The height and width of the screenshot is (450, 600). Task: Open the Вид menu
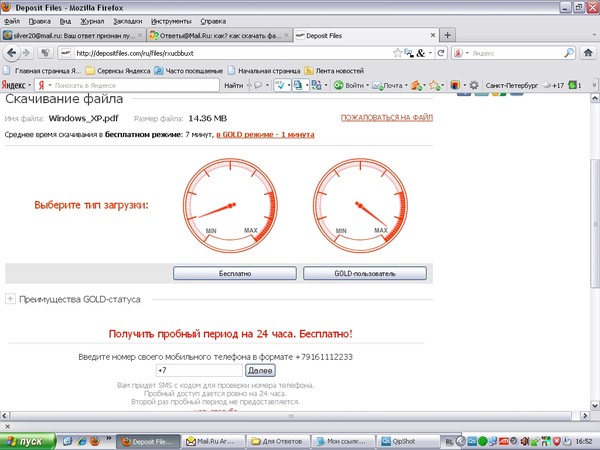65,21
